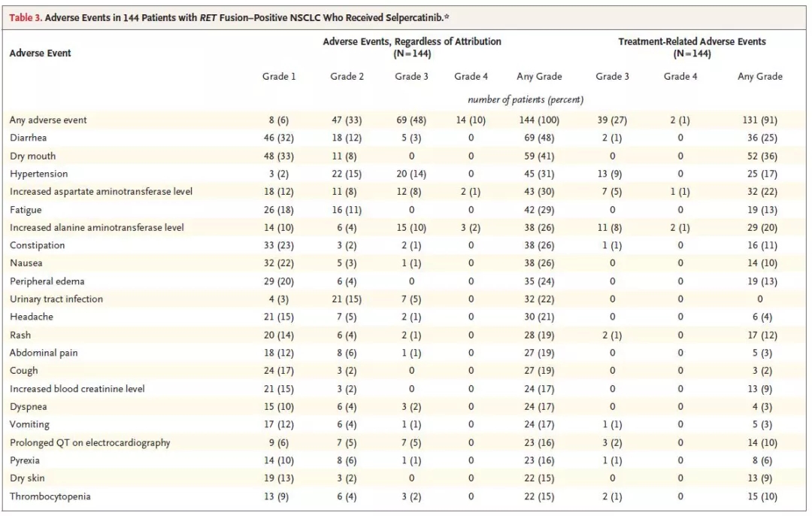Click the Grade 2 column header
This screenshot has width=812, height=516.
[x=347, y=77]
